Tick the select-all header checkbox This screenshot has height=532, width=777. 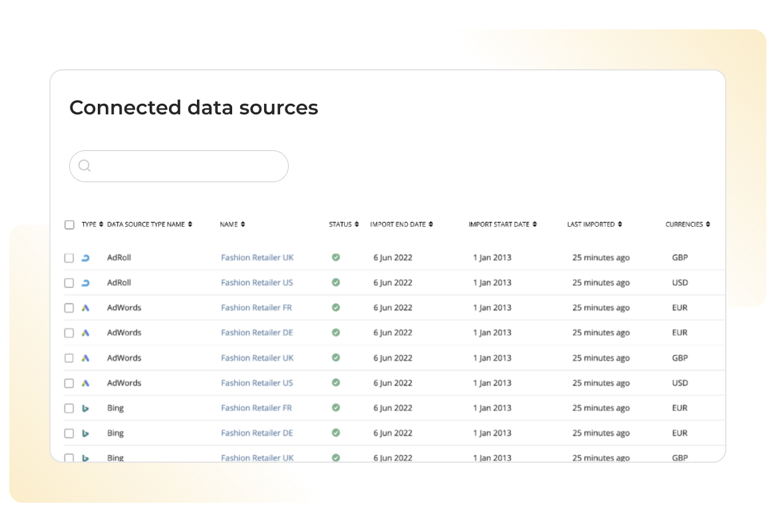click(69, 225)
